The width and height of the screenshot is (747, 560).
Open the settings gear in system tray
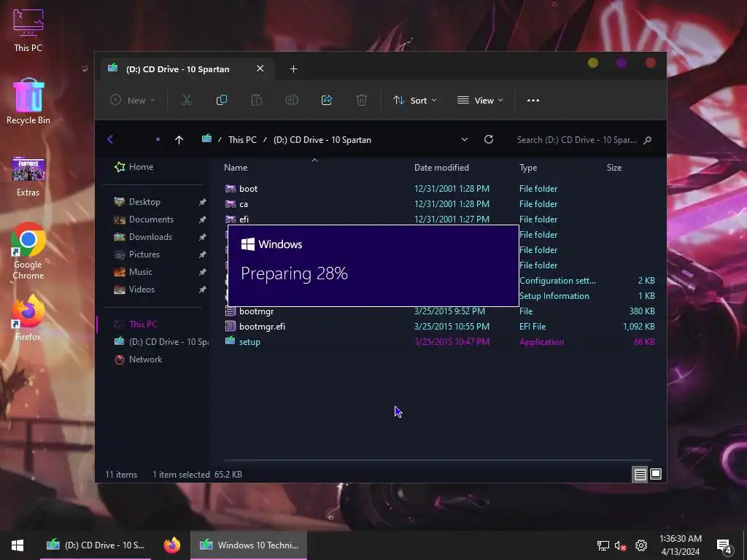click(x=641, y=545)
